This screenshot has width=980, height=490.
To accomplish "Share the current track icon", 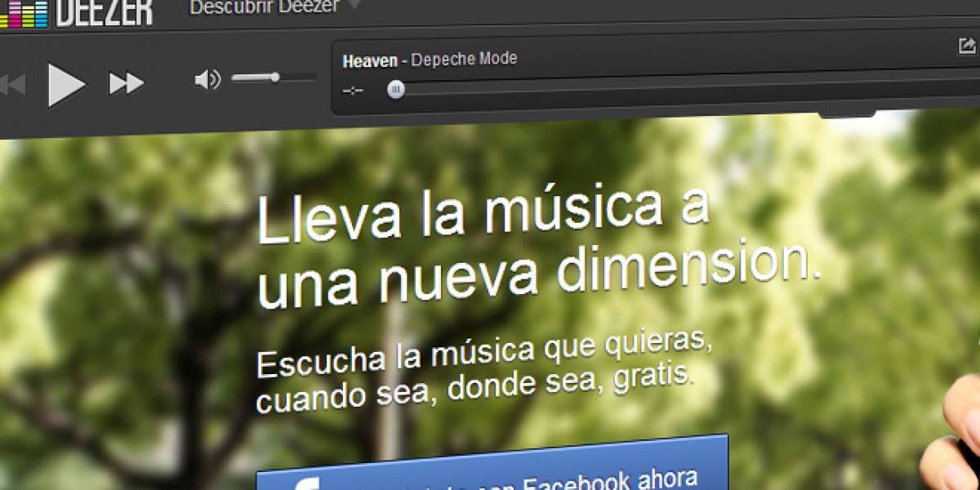I will pyautogui.click(x=967, y=46).
